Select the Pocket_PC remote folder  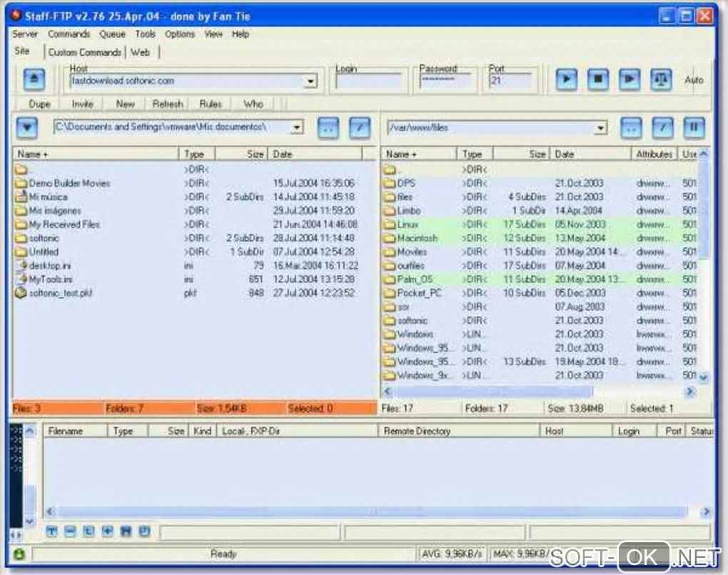tap(419, 293)
